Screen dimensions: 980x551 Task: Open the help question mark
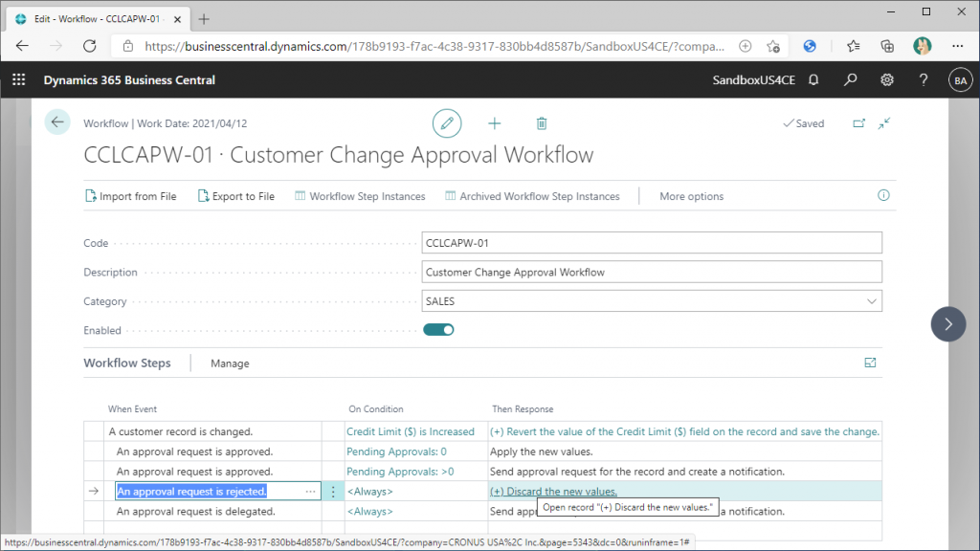[924, 80]
